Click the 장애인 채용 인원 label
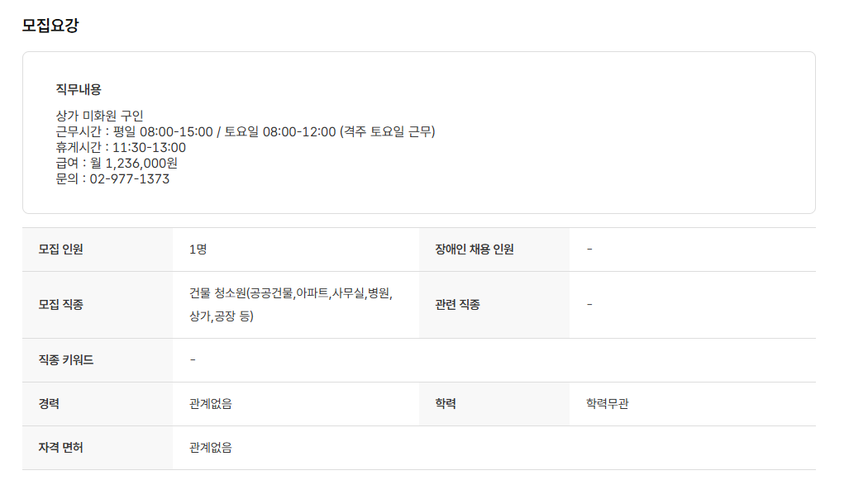Screen dimensions: 868x480 [x=475, y=250]
